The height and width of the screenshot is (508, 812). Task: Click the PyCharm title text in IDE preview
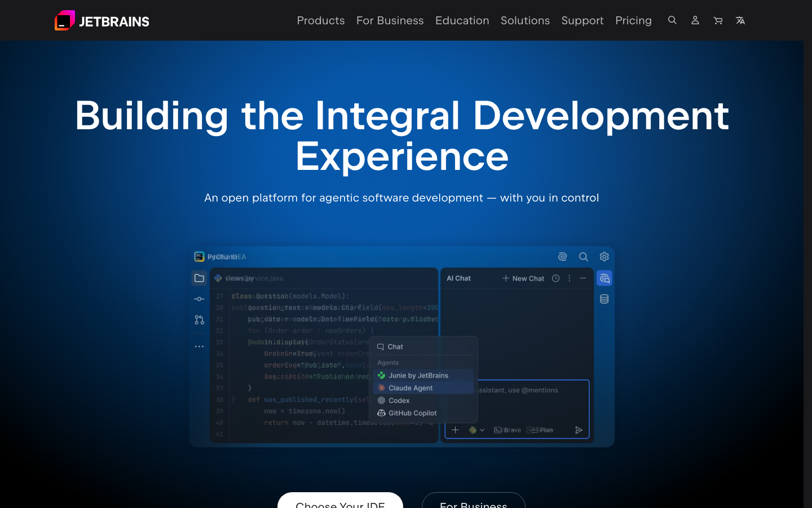click(x=222, y=257)
